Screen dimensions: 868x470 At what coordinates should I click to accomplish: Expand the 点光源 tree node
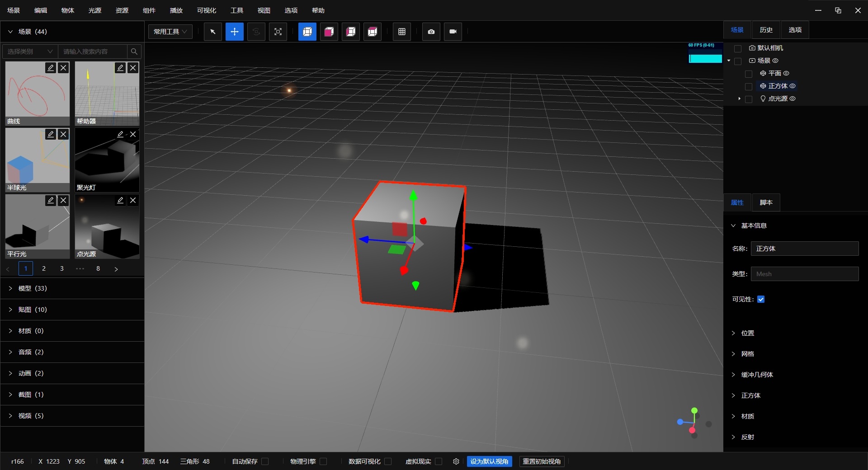click(739, 99)
